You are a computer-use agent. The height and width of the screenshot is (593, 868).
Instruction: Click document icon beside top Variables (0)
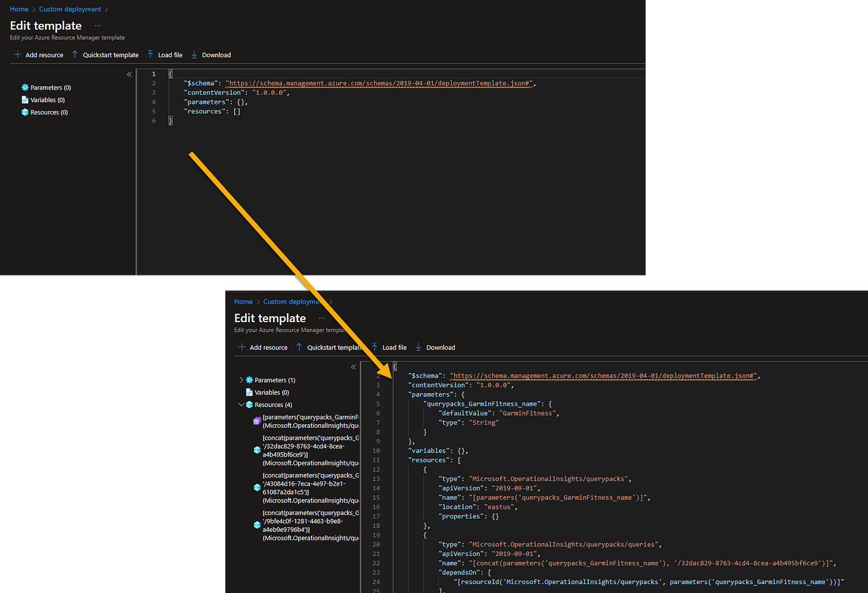pos(25,100)
